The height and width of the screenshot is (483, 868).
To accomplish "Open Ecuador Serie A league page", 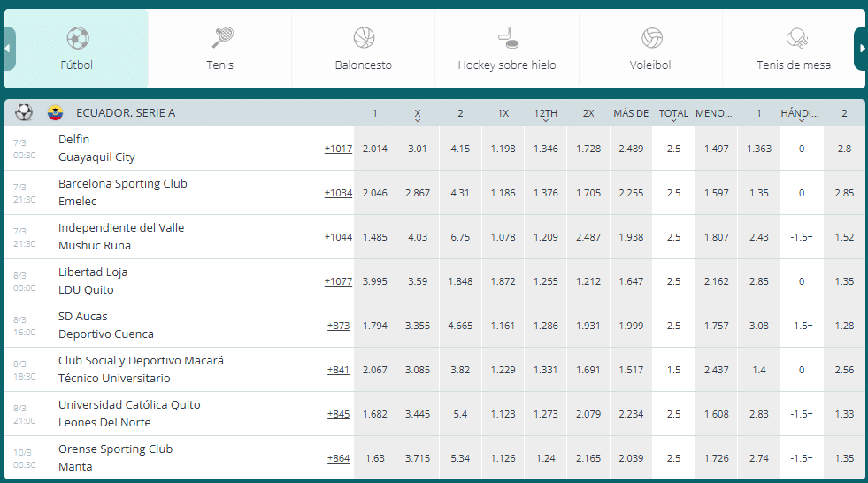I will click(126, 113).
